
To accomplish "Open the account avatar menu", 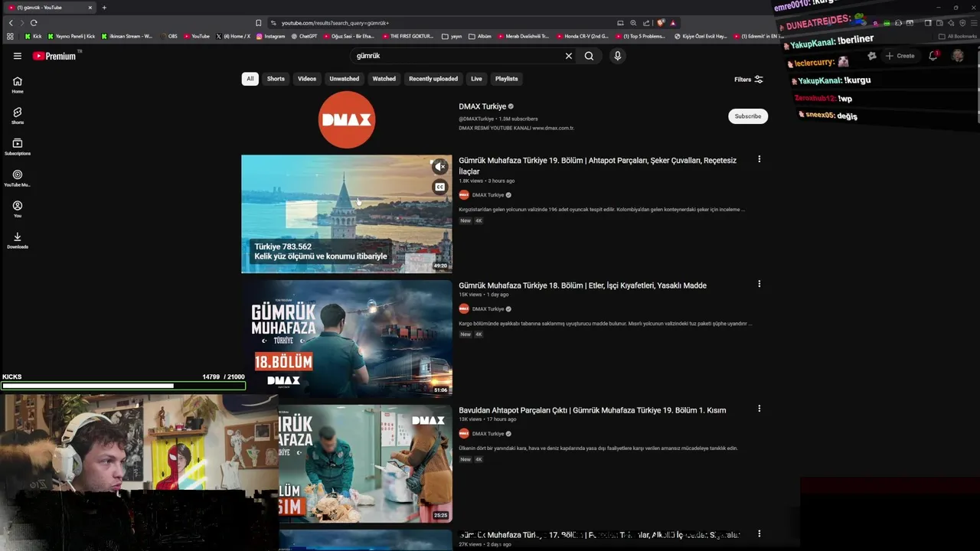I will coord(958,56).
